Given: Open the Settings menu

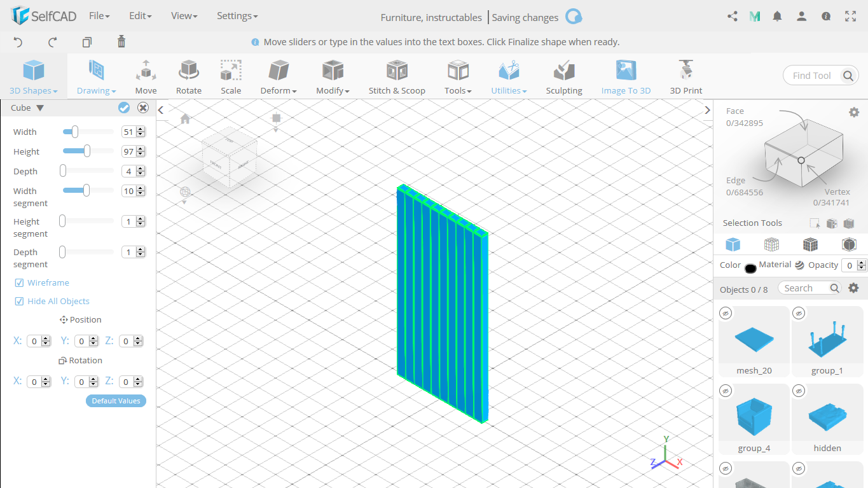Looking at the screenshot, I should click(x=237, y=16).
